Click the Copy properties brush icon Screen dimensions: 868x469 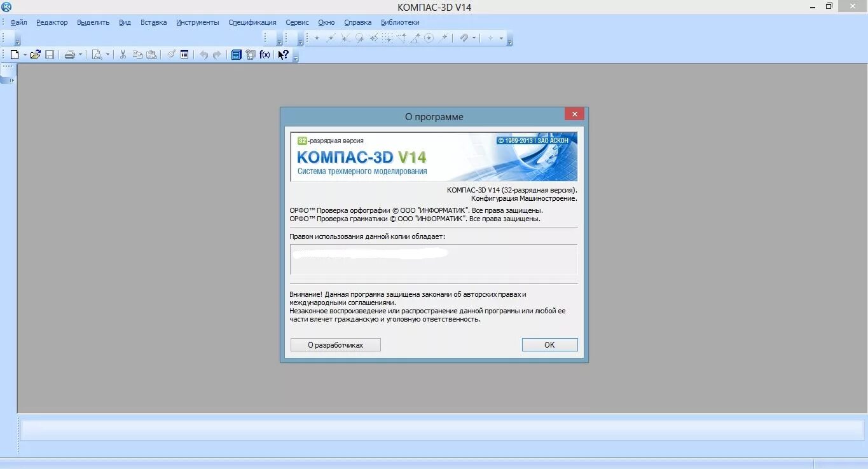171,55
